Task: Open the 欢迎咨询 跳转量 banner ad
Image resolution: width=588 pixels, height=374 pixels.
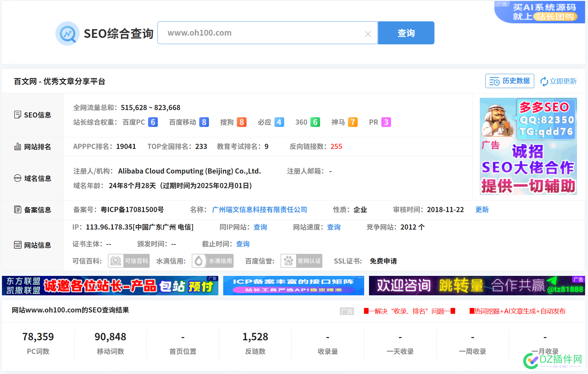Action: pos(477,286)
